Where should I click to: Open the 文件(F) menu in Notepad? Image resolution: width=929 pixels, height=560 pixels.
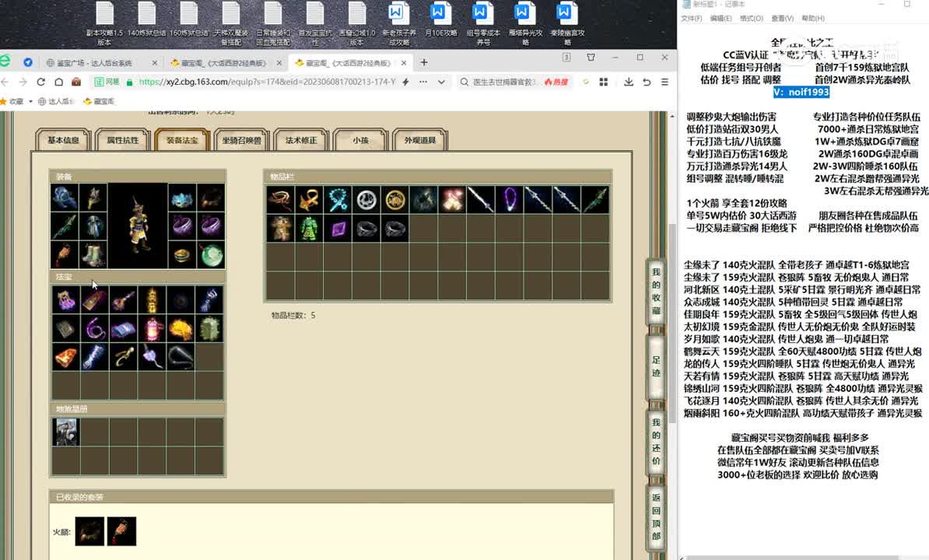pyautogui.click(x=692, y=19)
